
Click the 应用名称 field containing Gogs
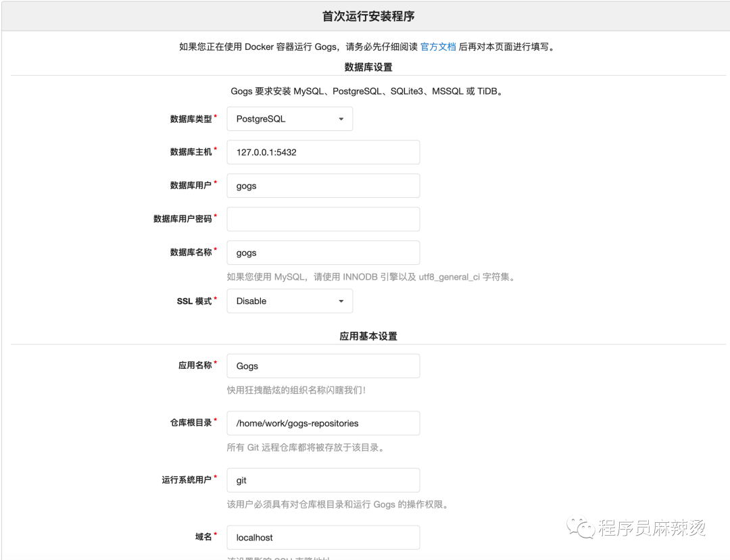tap(323, 366)
